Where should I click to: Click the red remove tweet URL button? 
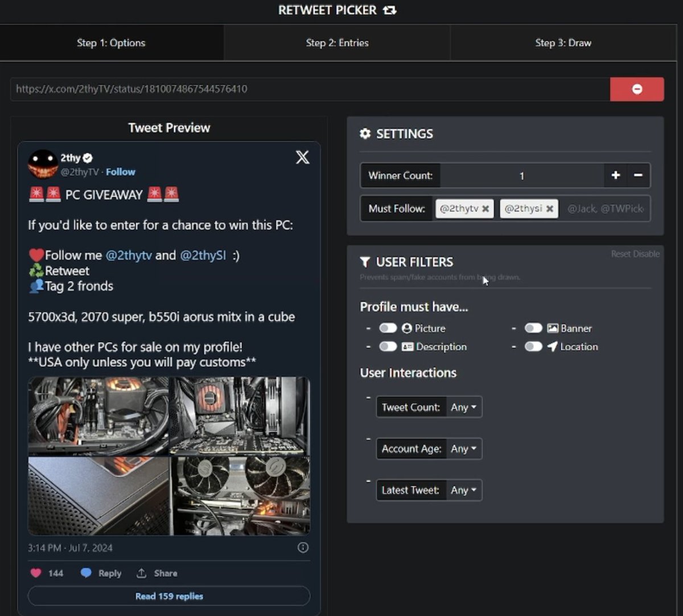(x=637, y=89)
